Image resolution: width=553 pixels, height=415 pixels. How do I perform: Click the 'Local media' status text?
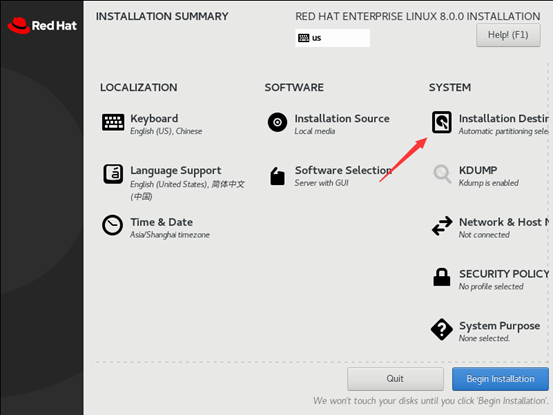pyautogui.click(x=315, y=131)
